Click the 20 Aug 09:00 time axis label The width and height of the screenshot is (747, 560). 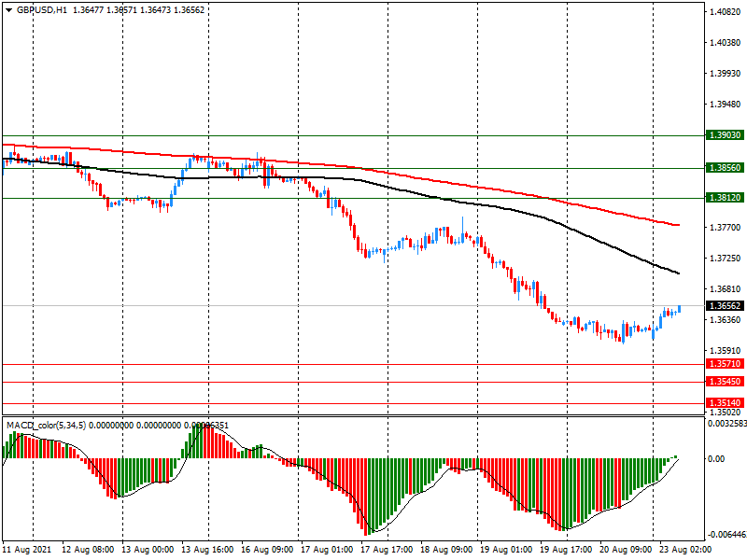(x=626, y=550)
